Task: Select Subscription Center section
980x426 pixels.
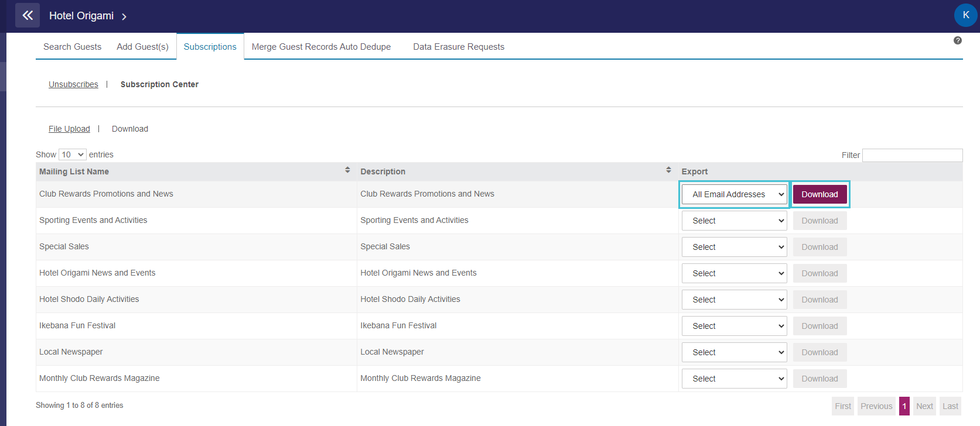Action: [x=159, y=84]
